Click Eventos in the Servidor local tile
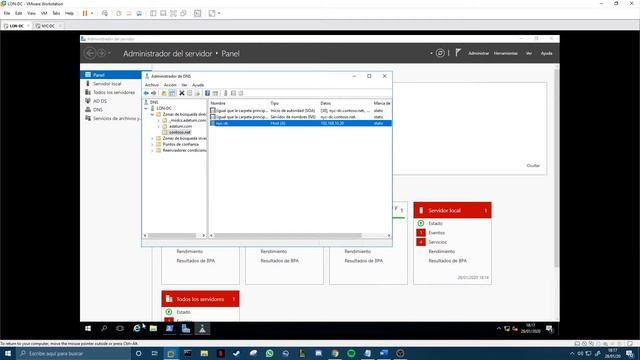Screen dimensions: 640x360 point(436,233)
